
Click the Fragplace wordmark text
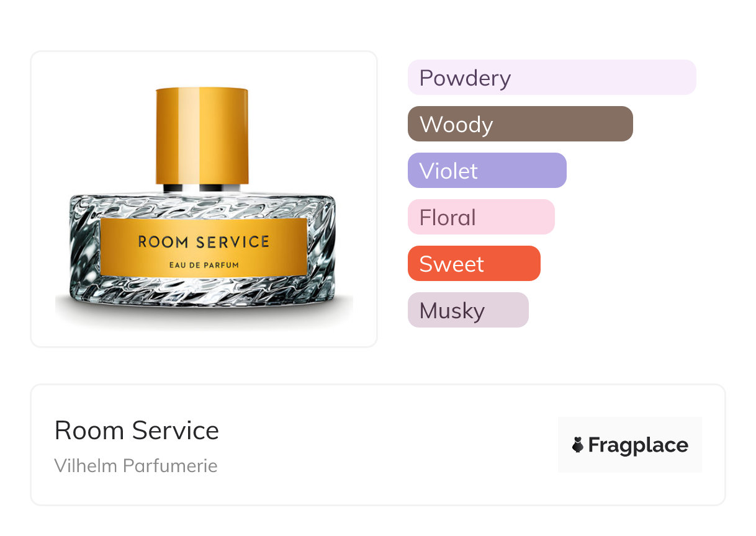tap(638, 445)
